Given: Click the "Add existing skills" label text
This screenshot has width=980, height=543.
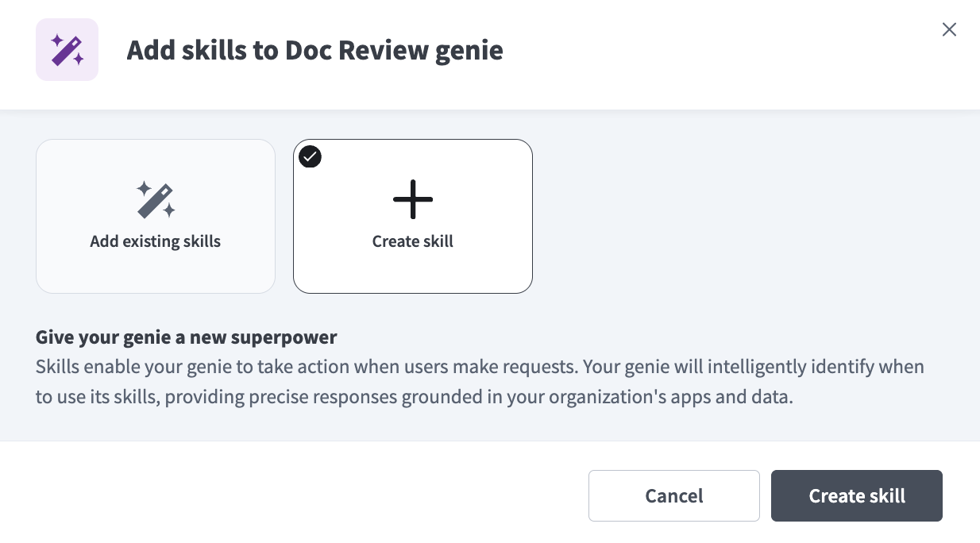Looking at the screenshot, I should [x=156, y=241].
